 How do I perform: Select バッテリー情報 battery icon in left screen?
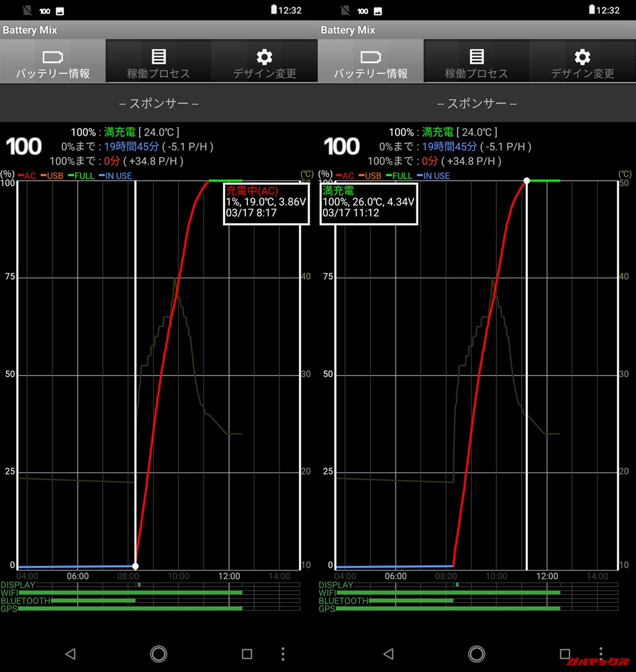pyautogui.click(x=52, y=62)
